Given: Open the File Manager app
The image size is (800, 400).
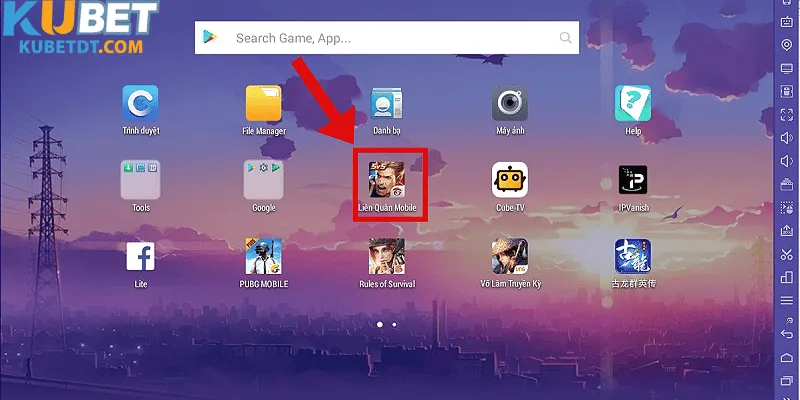Looking at the screenshot, I should coord(263,104).
